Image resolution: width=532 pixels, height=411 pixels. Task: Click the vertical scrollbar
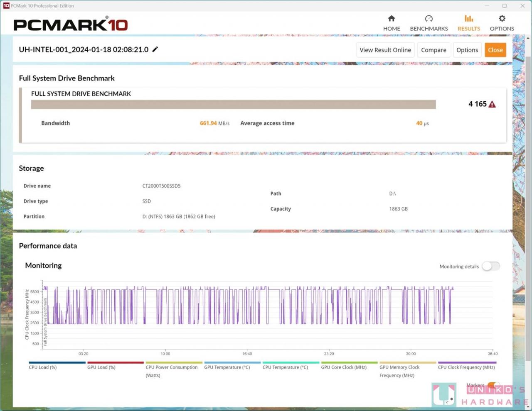coord(528,208)
